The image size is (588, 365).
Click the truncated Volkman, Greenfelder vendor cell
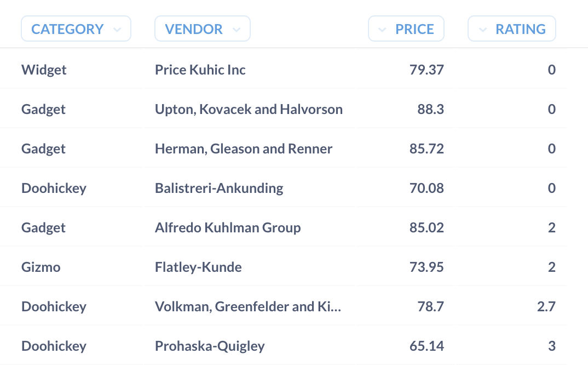[249, 306]
